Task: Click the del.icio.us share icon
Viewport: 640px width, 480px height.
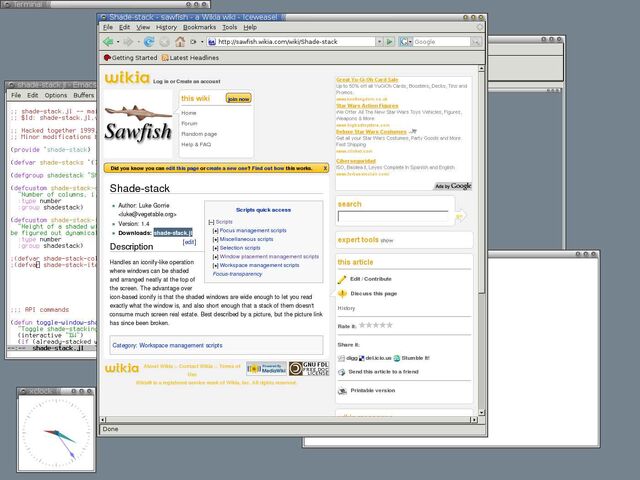Action: point(362,358)
